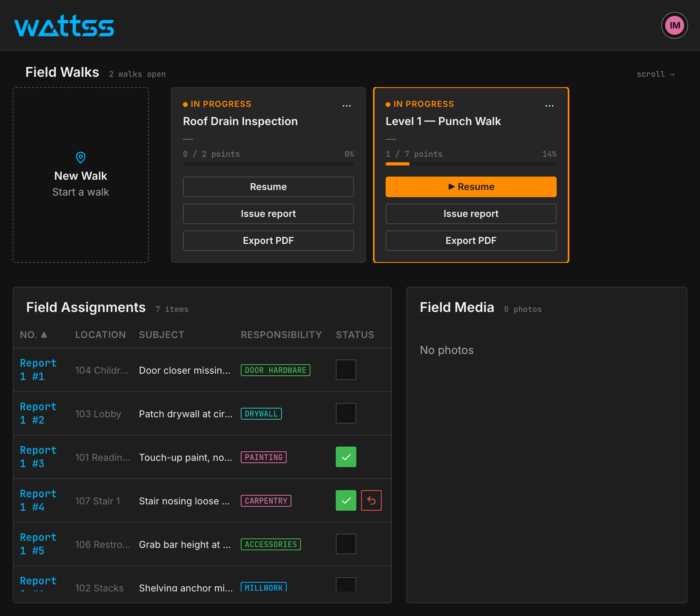Uncheck the Stair nosing loose status checkbox

click(x=346, y=500)
